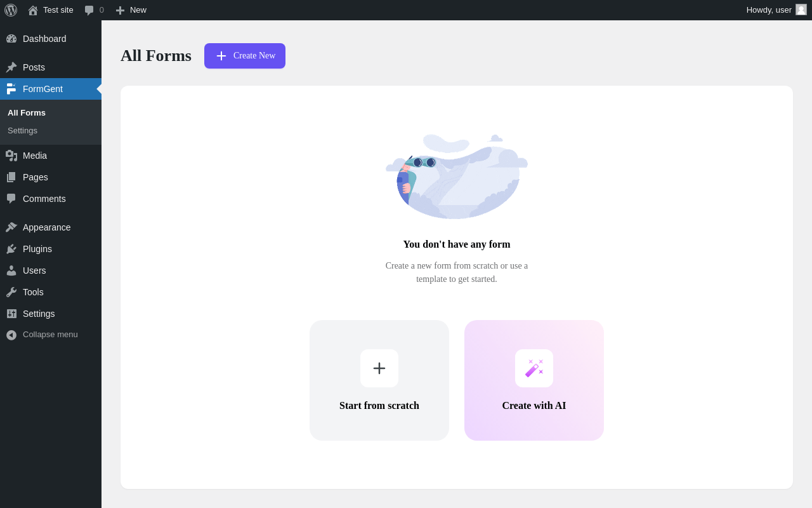Click the Settings label near Tools

pyautogui.click(x=39, y=314)
